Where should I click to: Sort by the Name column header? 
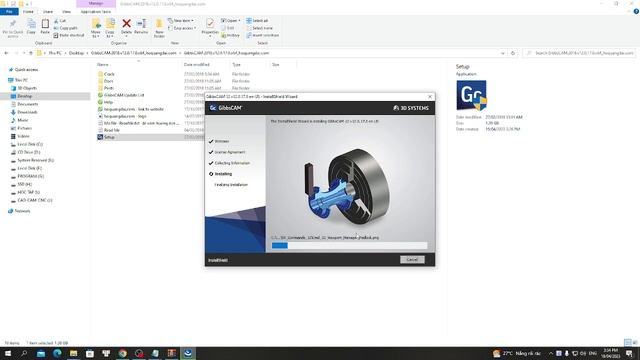[x=103, y=64]
